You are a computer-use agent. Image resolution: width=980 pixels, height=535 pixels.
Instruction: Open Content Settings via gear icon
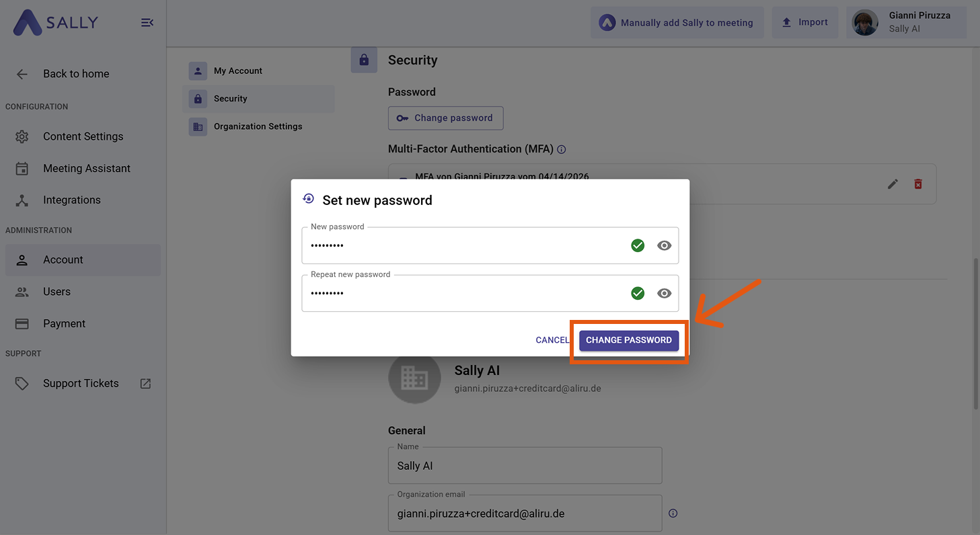coord(22,136)
